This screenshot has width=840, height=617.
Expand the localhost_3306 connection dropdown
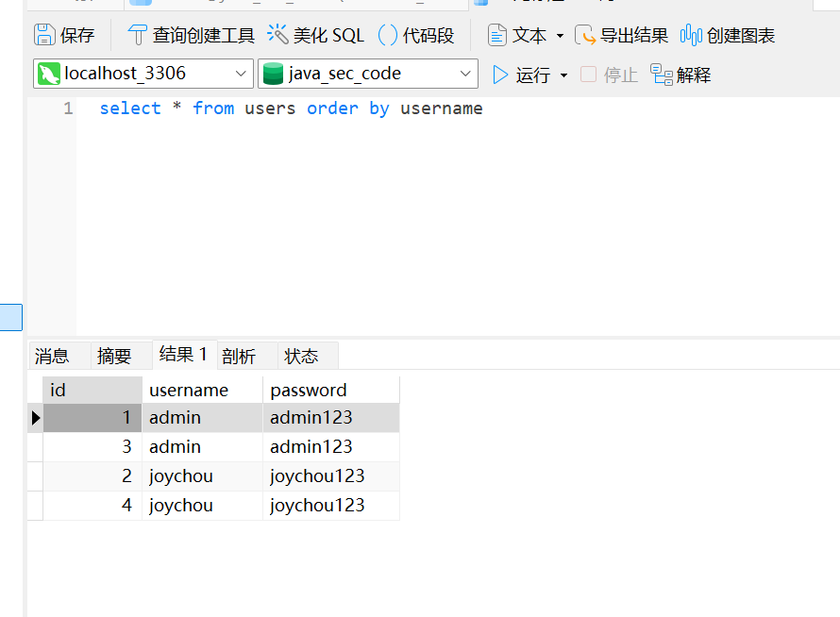[x=240, y=74]
